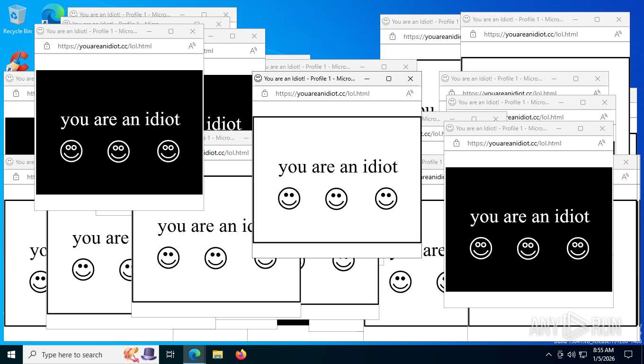Image resolution: width=644 pixels, height=364 pixels.
Task: Click smiley under 'you are' in lower-left window
Action: coord(83,270)
